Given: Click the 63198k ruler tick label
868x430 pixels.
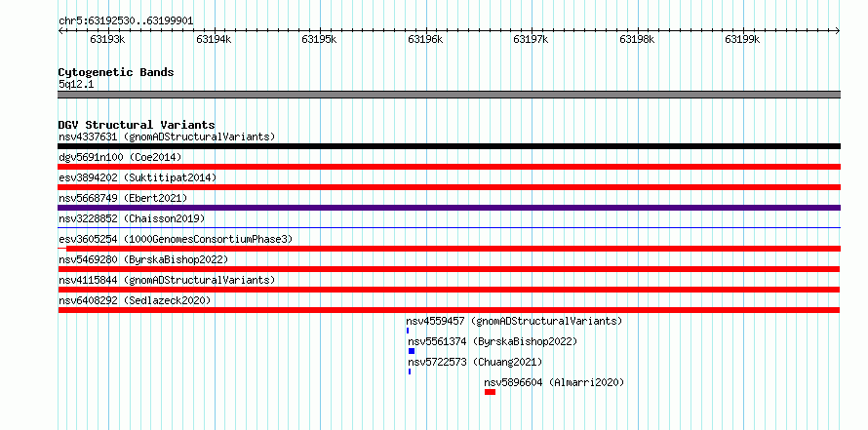Looking at the screenshot, I should click(x=637, y=39).
